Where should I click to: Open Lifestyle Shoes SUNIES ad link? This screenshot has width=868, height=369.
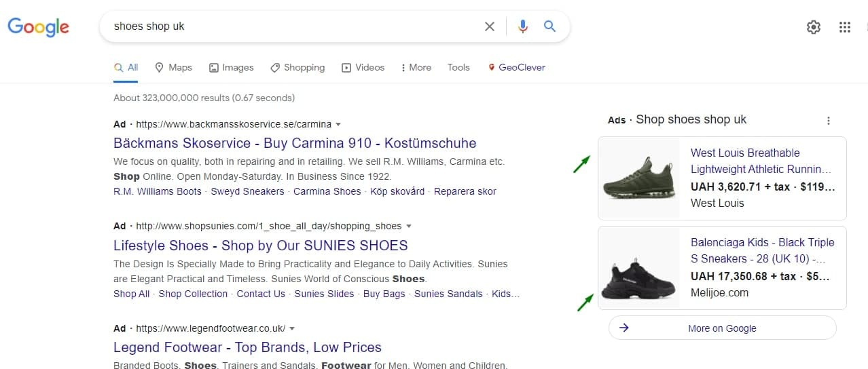pyautogui.click(x=260, y=246)
